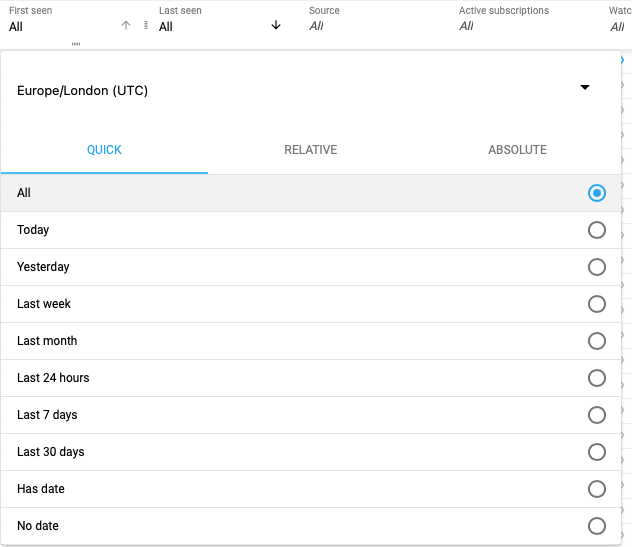Click the Last seen descending sort arrow

click(x=276, y=26)
